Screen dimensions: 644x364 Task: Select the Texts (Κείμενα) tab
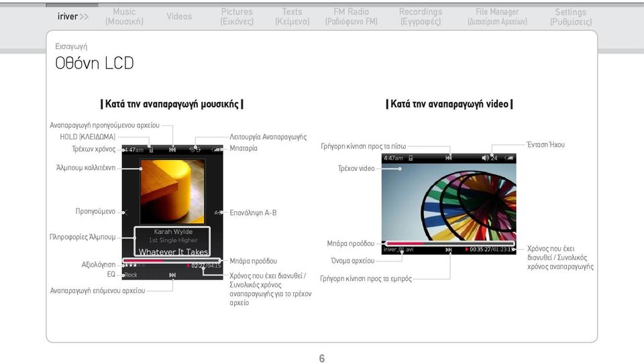point(292,16)
